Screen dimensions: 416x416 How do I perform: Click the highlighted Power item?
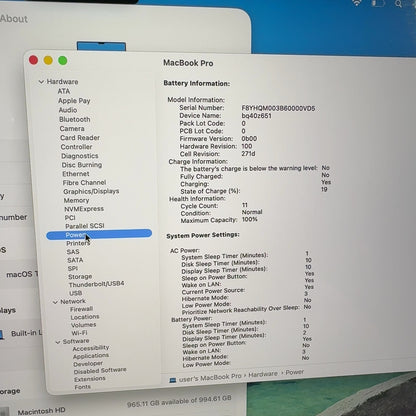99,235
